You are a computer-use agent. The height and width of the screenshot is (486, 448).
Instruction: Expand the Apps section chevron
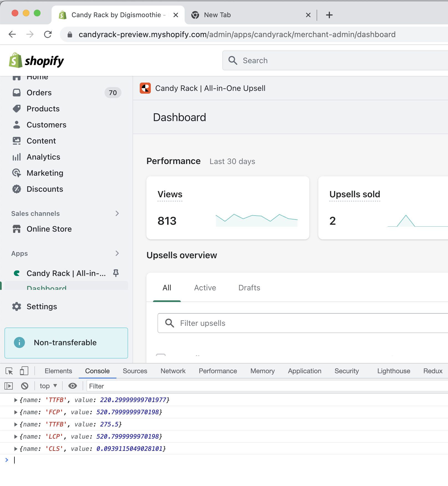pyautogui.click(x=117, y=253)
